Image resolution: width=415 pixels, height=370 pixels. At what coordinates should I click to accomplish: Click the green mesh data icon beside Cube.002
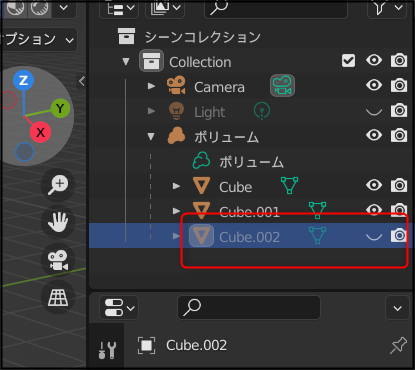(x=317, y=235)
